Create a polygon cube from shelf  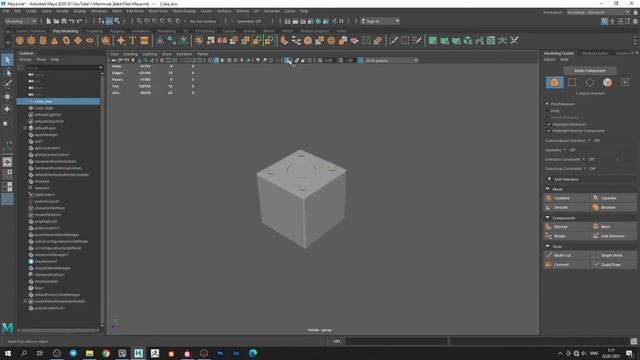click(x=31, y=40)
